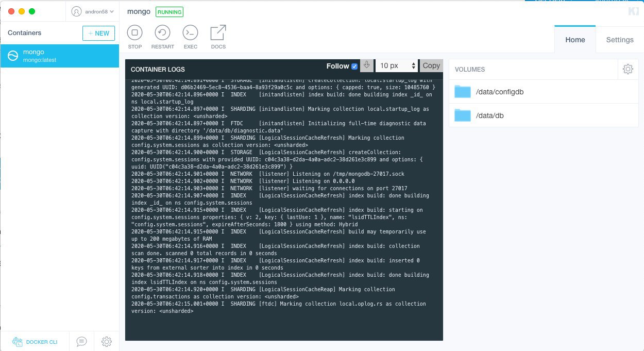The height and width of the screenshot is (351, 644).
Task: Click the user avatar icon
Action: [x=76, y=11]
